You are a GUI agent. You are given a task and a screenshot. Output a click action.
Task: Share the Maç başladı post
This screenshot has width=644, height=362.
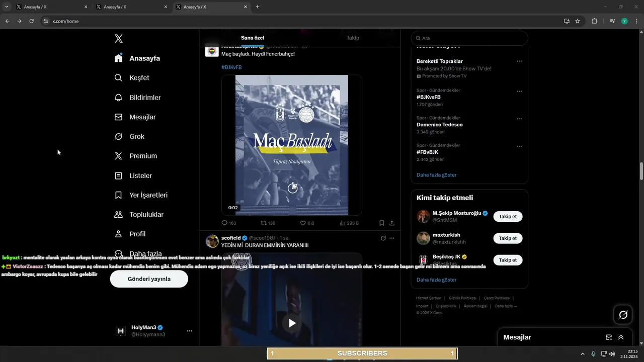pos(392,223)
